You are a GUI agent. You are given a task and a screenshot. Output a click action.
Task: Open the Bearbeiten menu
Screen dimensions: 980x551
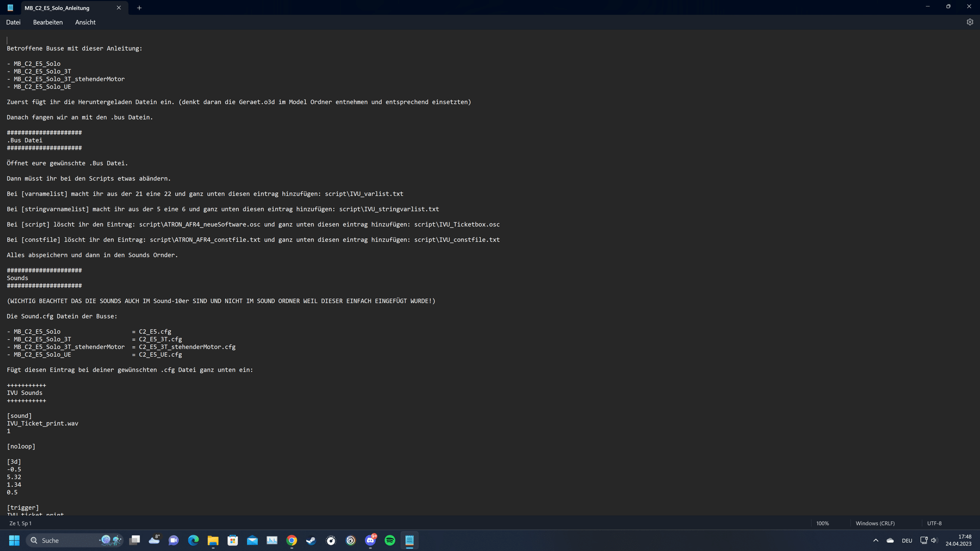tap(48, 22)
